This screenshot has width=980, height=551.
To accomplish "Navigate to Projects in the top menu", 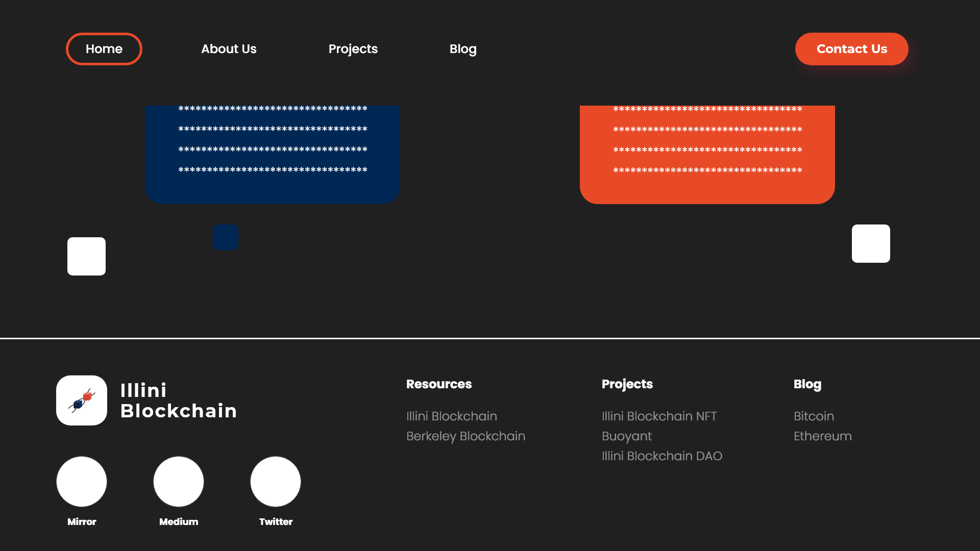I will click(353, 49).
